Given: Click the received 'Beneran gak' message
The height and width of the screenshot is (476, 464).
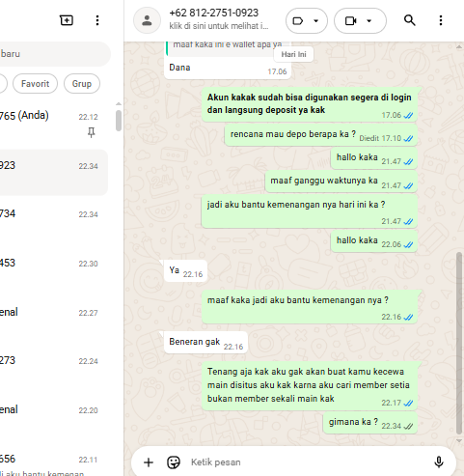Looking at the screenshot, I should [205, 343].
